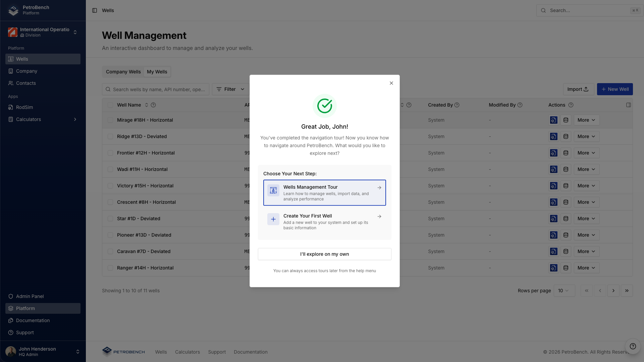Click info icon next to Well Name
Screen dimensions: 644x362
tap(153, 105)
